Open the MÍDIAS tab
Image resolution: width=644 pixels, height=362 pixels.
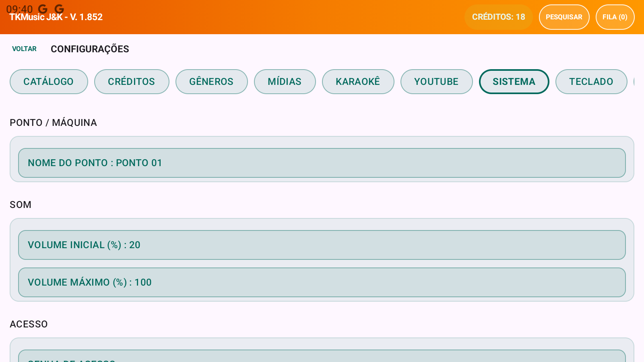(285, 82)
